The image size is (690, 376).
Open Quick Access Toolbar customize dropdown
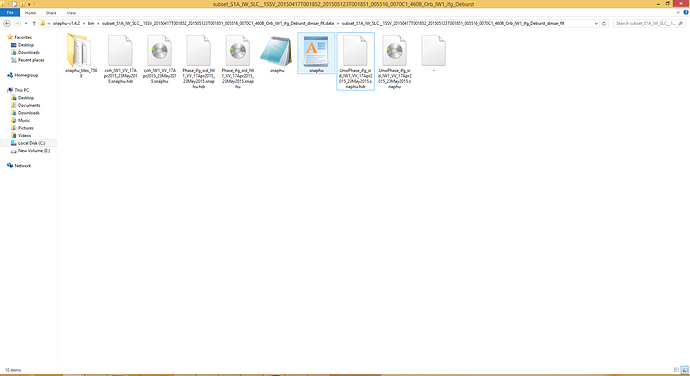29,4
